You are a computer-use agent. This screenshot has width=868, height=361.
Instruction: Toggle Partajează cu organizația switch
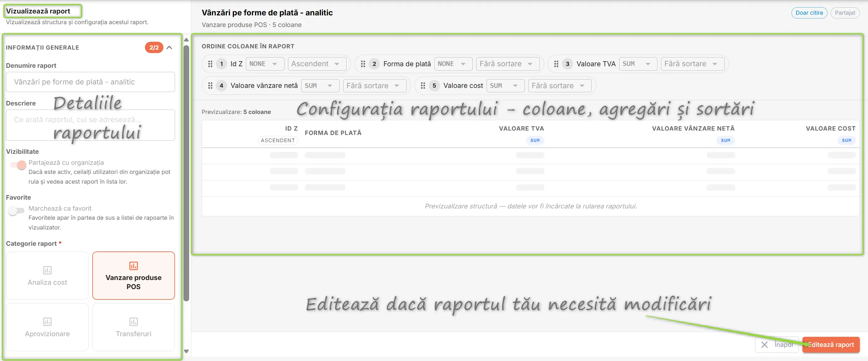[18, 165]
